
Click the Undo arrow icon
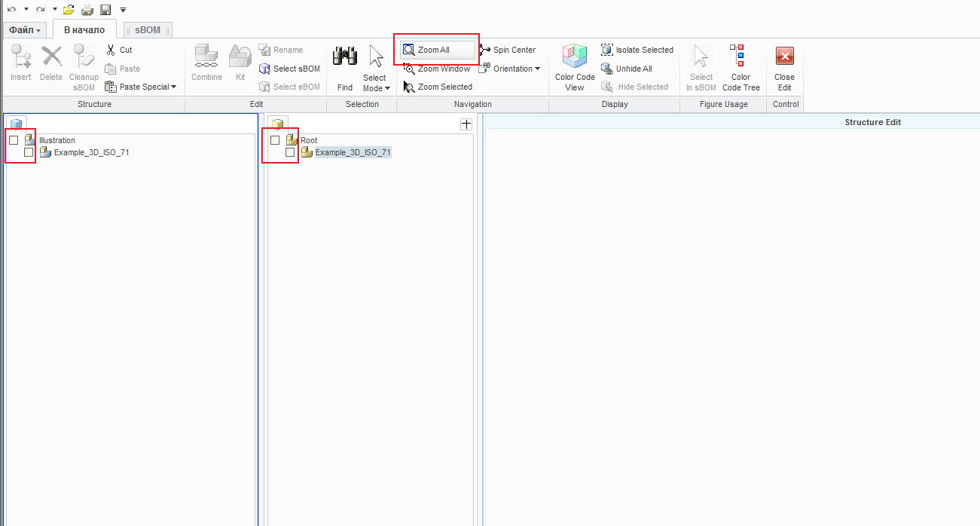tap(11, 9)
